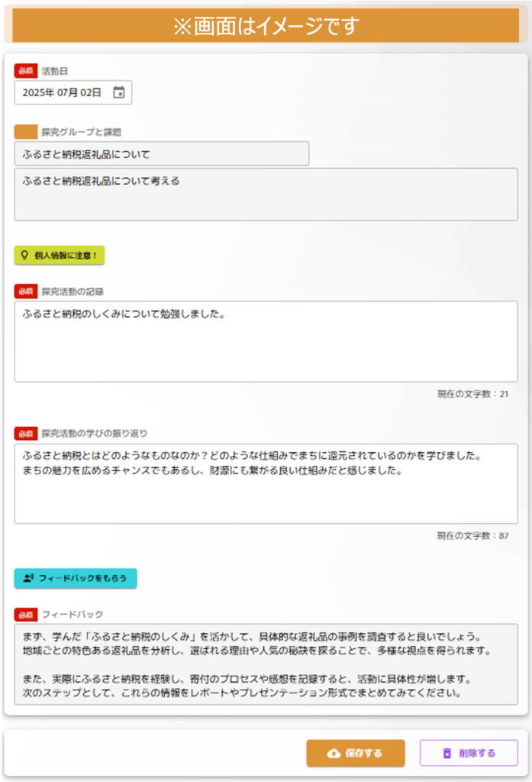Click the ふるさと納税返礼品について group name field
The width and height of the screenshot is (532, 782).
tap(161, 153)
